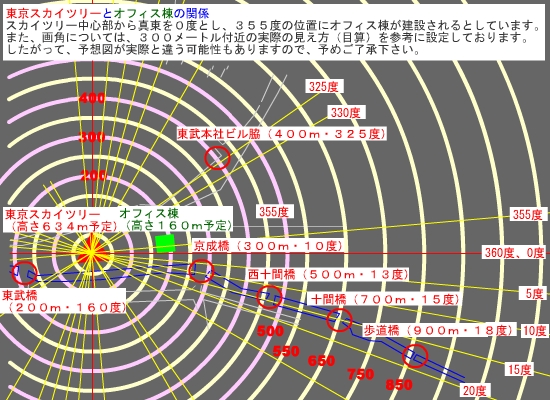Click the 355度 label near the office building
The image size is (550, 400).
(x=274, y=212)
